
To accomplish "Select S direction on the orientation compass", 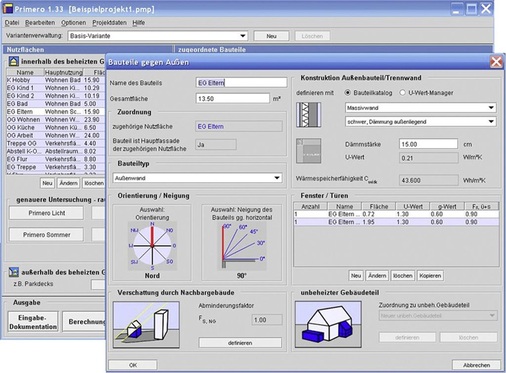I will coord(152,268).
